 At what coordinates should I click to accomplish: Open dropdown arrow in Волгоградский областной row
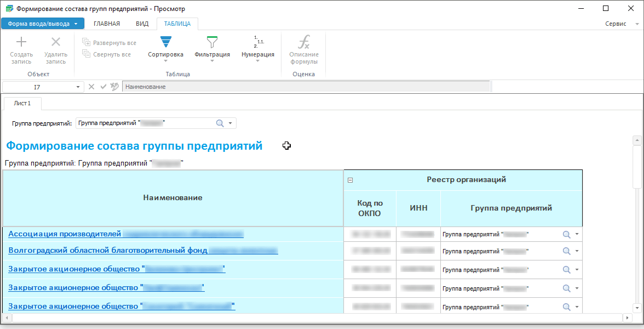[x=577, y=251]
